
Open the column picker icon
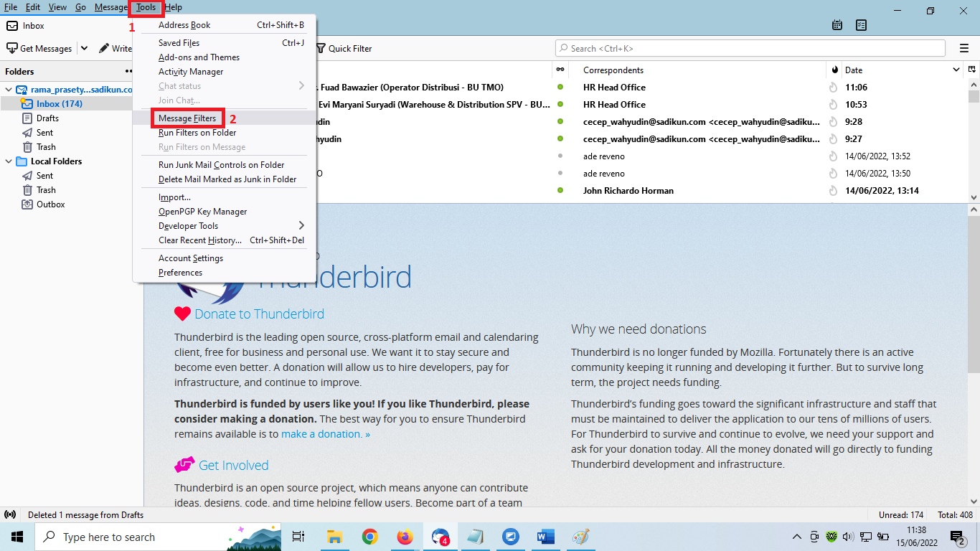click(x=972, y=70)
